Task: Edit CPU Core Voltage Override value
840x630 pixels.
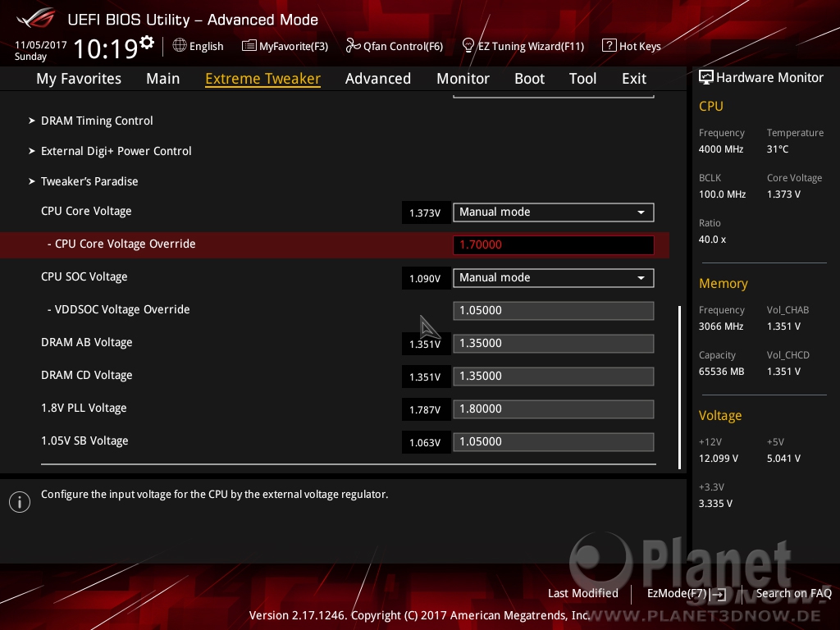Action: [554, 244]
